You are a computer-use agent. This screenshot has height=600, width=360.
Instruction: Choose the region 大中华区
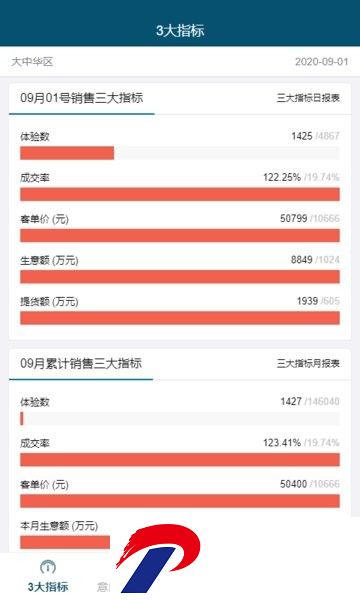pos(32,62)
